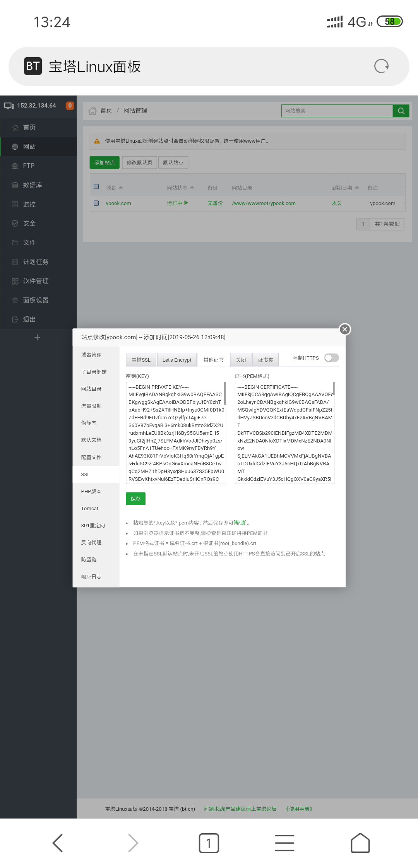Select PHP版本 in dialog menu
This screenshot has width=418, height=868.
point(96,491)
